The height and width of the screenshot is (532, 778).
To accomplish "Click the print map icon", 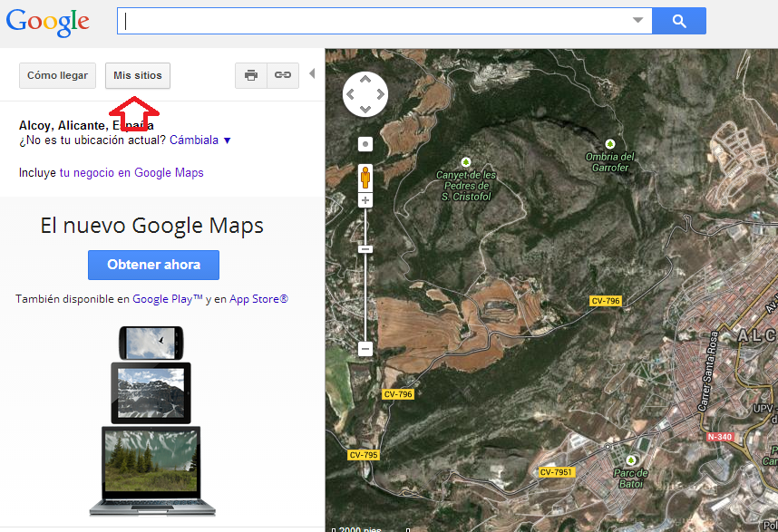I will [251, 75].
